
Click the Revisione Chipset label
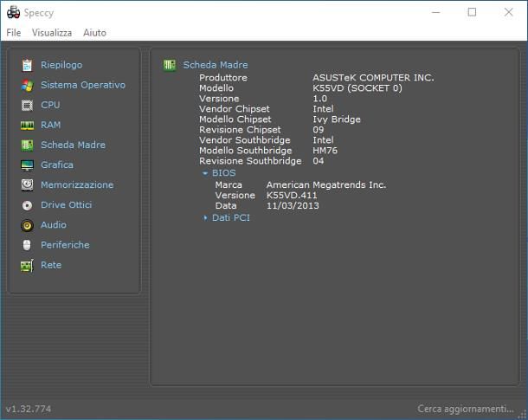240,130
